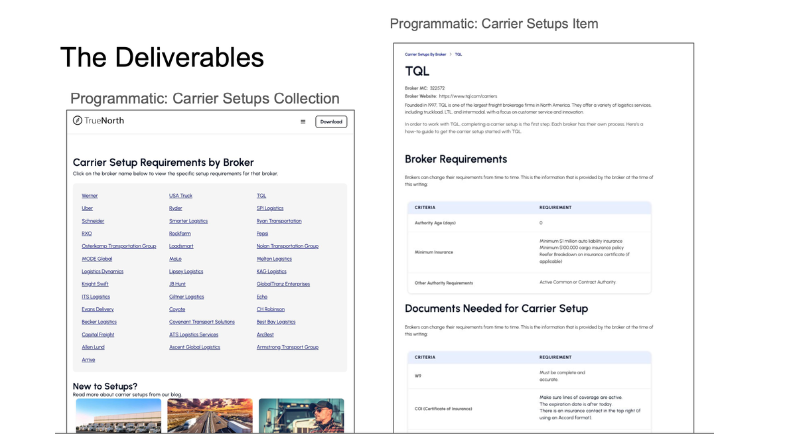Open Osterkamp Transportation Group link
The height and width of the screenshot is (434, 797).
point(118,246)
